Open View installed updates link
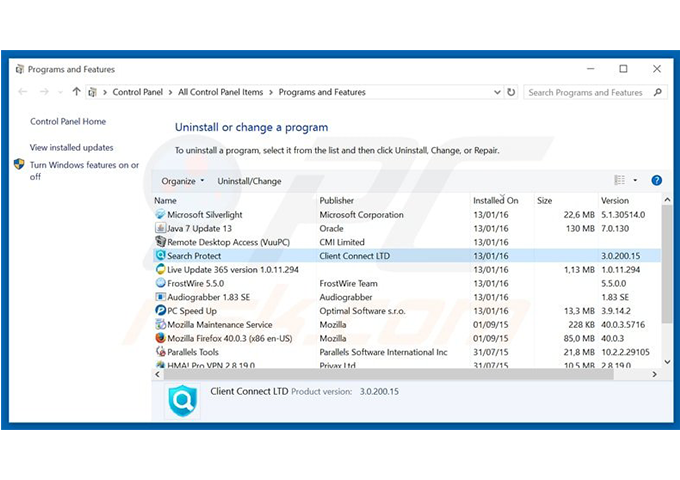This screenshot has width=680, height=480. 72,147
